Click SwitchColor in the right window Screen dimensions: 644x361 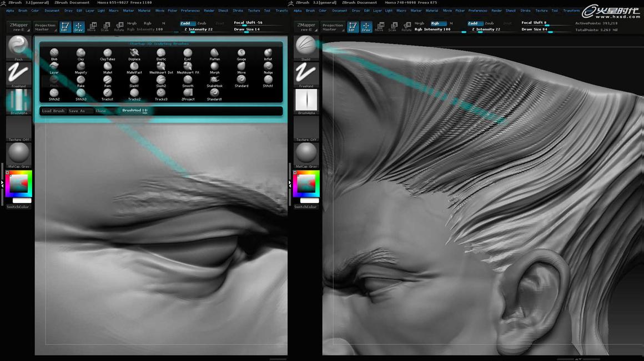[x=305, y=207]
